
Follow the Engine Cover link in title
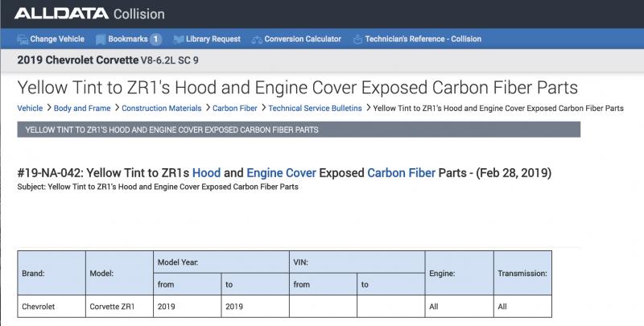coord(281,173)
